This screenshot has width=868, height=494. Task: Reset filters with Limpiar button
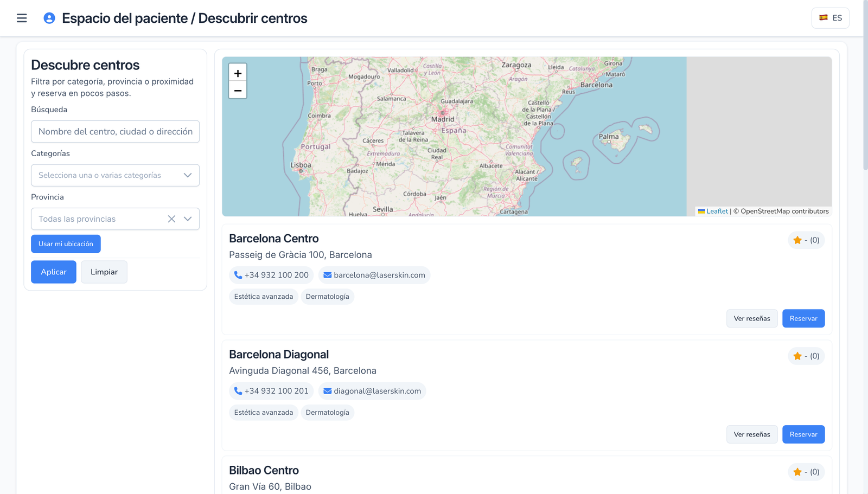pos(104,272)
